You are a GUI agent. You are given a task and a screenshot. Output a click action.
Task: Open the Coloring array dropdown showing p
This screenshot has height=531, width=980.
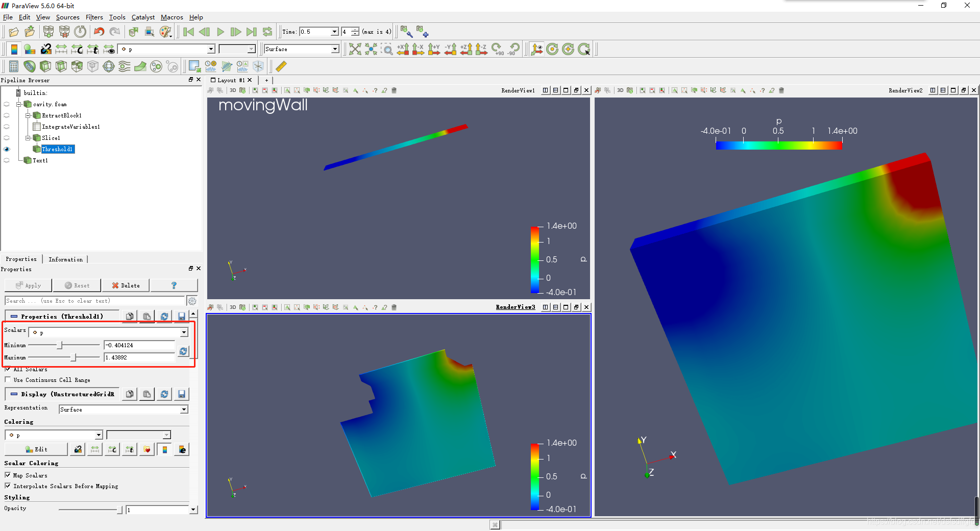pos(54,435)
